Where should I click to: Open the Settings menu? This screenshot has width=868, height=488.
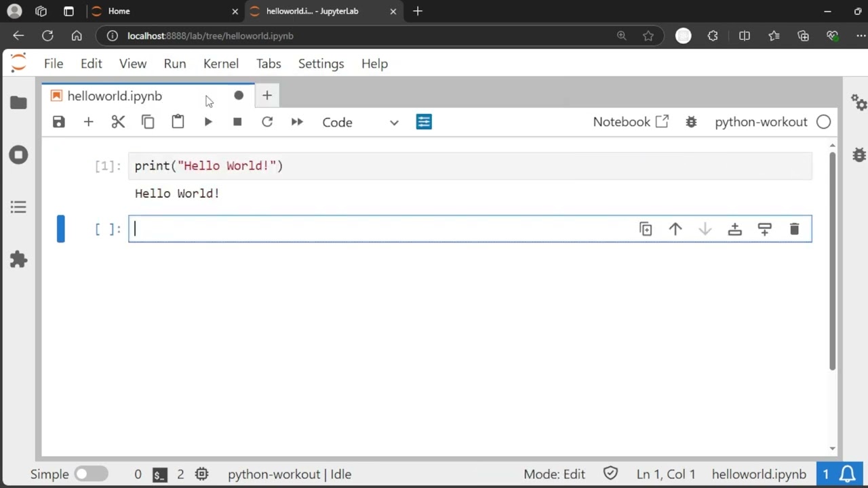(321, 64)
